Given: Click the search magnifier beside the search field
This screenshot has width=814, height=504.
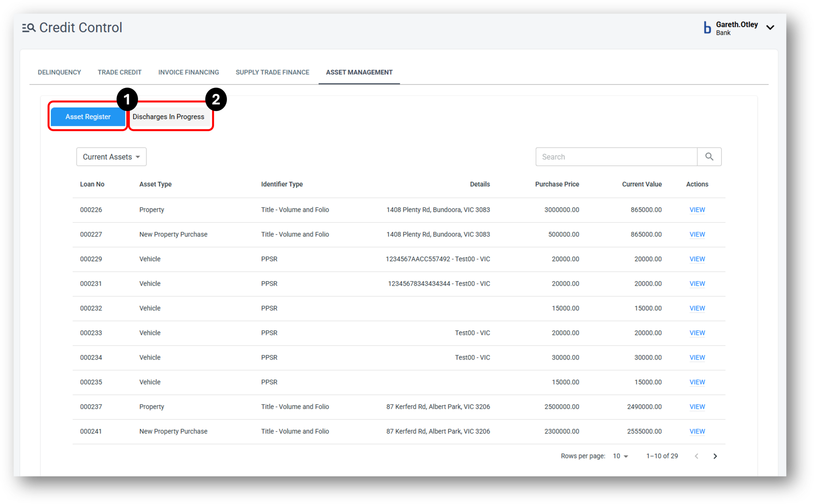Looking at the screenshot, I should click(x=709, y=157).
